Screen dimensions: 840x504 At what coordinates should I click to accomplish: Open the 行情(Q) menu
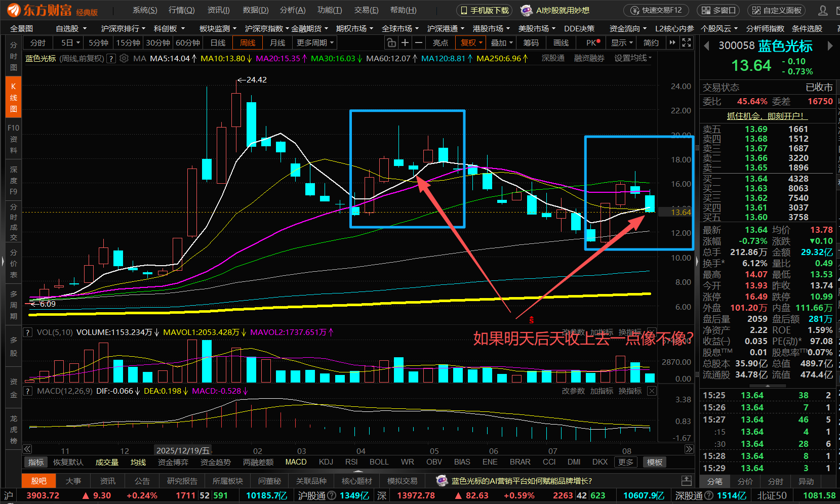coord(181,10)
